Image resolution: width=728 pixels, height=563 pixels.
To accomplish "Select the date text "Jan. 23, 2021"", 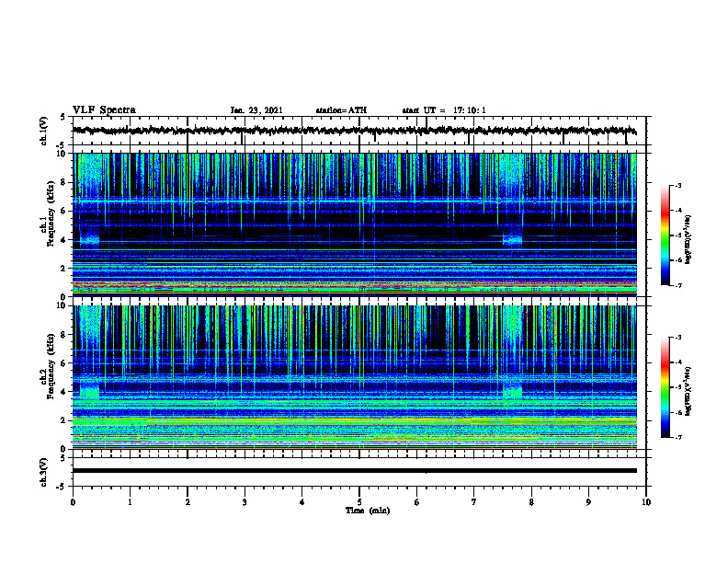I will (x=256, y=110).
